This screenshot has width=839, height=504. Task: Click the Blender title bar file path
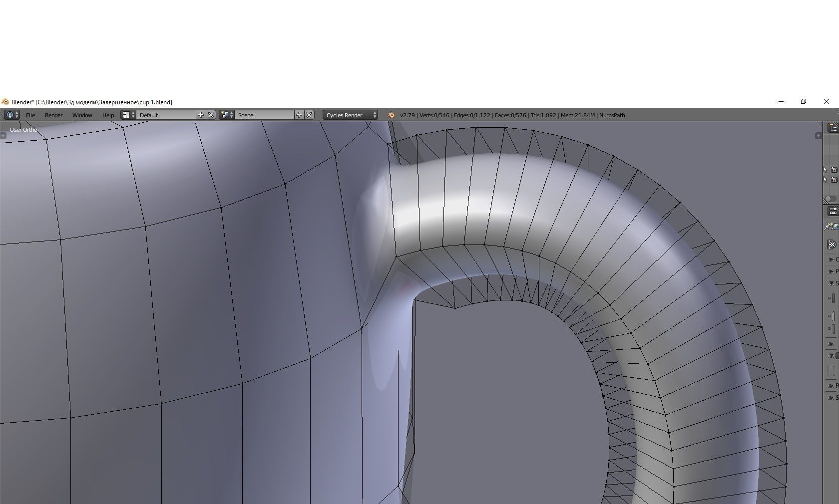pos(104,102)
